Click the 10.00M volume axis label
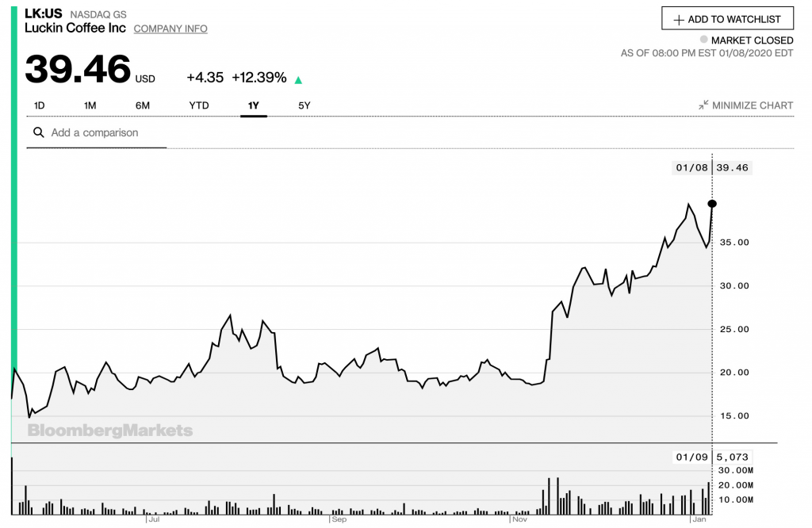The image size is (812, 528). (x=735, y=499)
